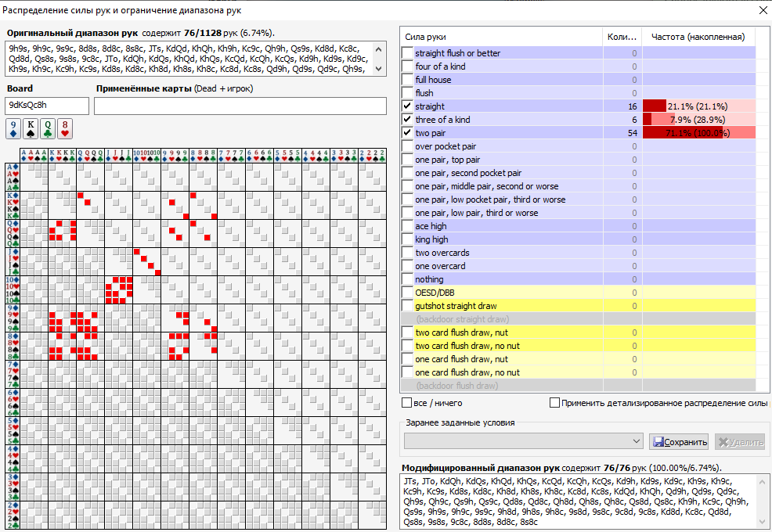The height and width of the screenshot is (532, 772).
Task: Focus the Применённые карты (Dead) input field
Action: point(240,106)
